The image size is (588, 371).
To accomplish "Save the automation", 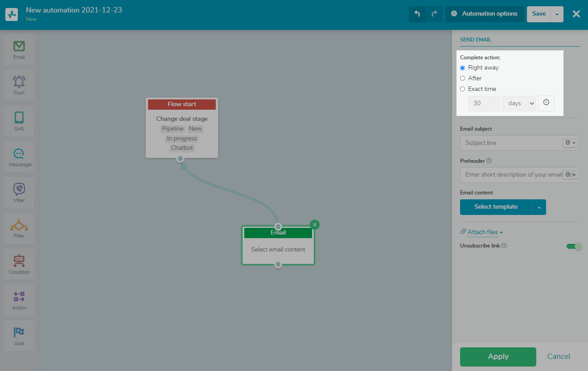I will [x=539, y=14].
